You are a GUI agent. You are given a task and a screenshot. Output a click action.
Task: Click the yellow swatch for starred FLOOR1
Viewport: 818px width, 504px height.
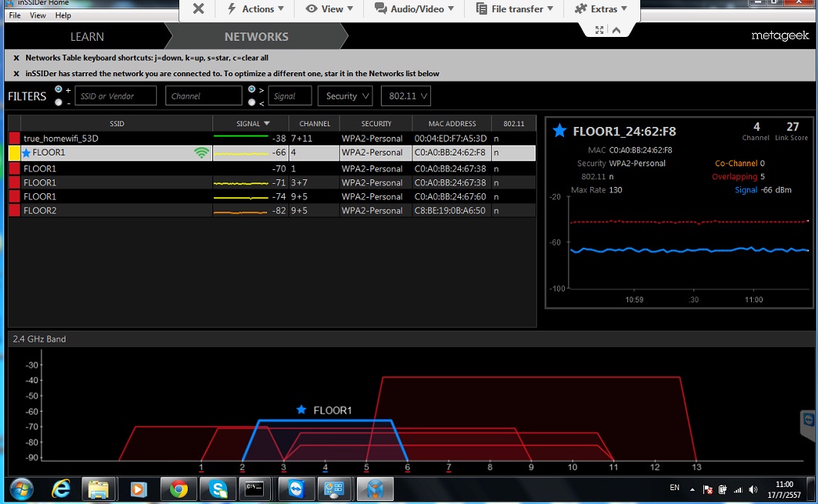pos(14,153)
